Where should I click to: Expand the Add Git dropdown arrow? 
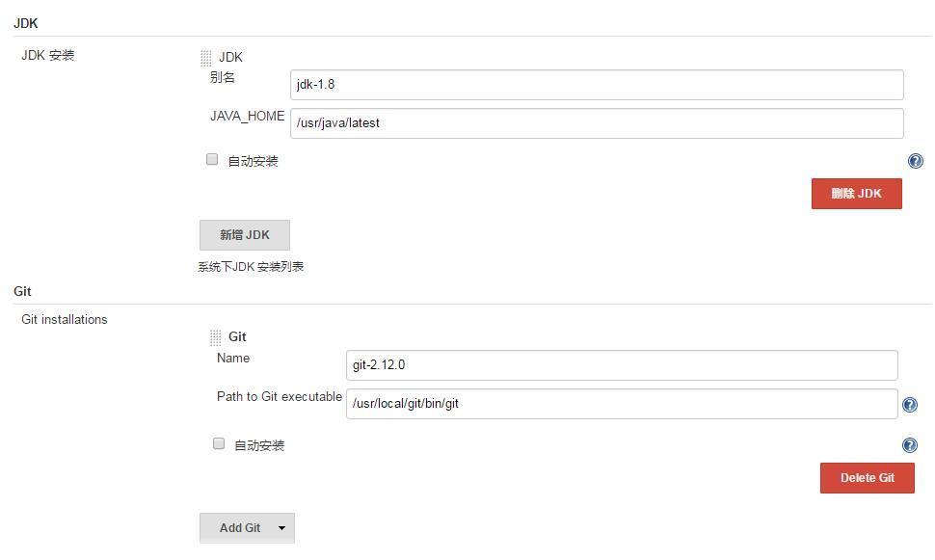tap(281, 528)
